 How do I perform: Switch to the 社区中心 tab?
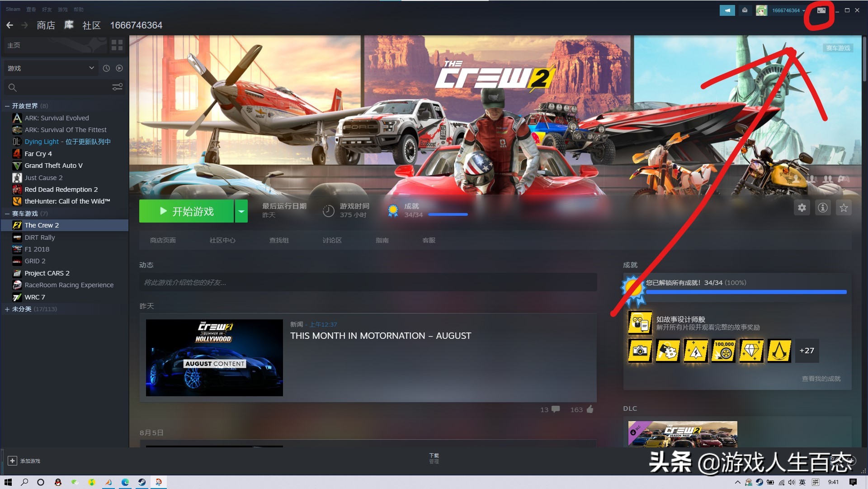coord(222,240)
